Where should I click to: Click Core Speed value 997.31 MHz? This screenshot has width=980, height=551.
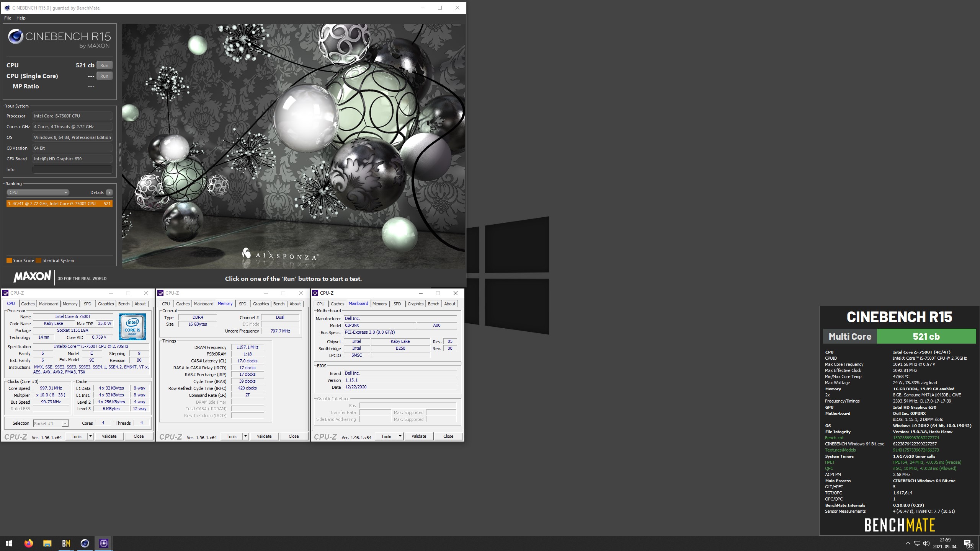tap(51, 388)
